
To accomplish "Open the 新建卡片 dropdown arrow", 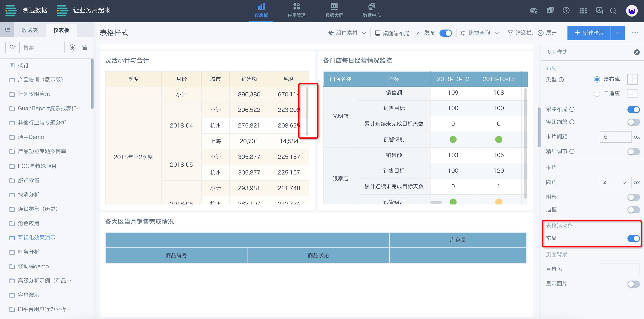I will (x=618, y=33).
